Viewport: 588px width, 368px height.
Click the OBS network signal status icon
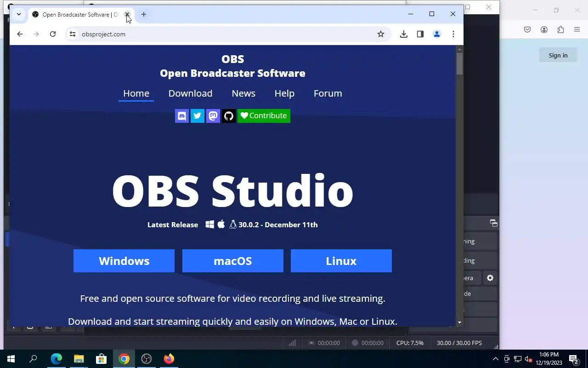292,343
